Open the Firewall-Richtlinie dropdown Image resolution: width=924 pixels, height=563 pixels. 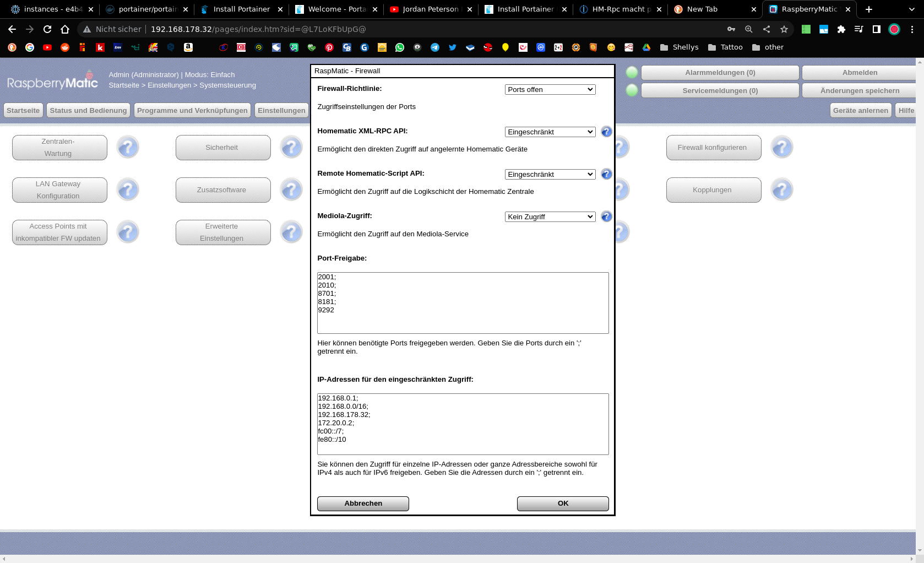pyautogui.click(x=550, y=89)
